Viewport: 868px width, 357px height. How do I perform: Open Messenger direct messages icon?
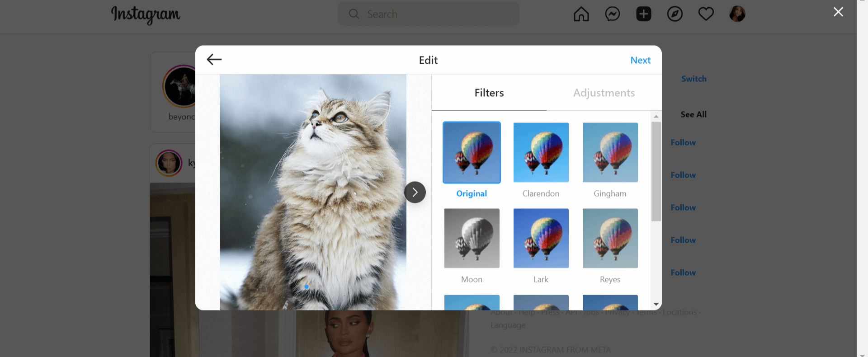pos(612,14)
